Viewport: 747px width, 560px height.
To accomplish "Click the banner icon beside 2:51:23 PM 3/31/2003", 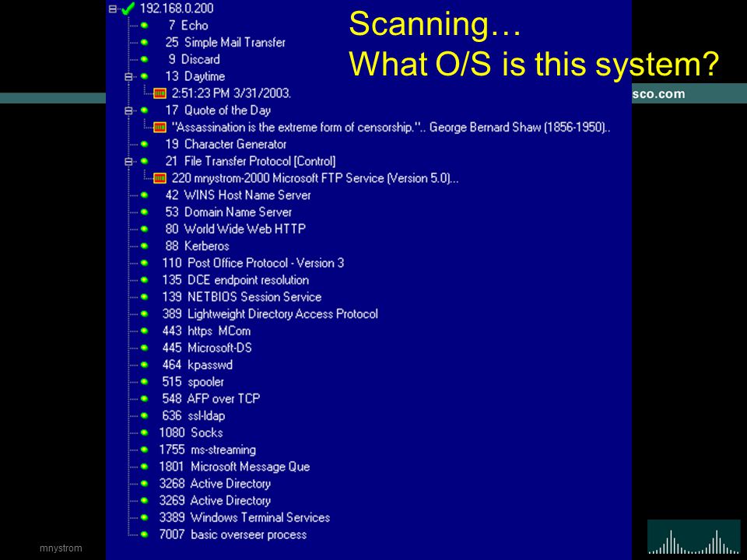I will coord(160,93).
